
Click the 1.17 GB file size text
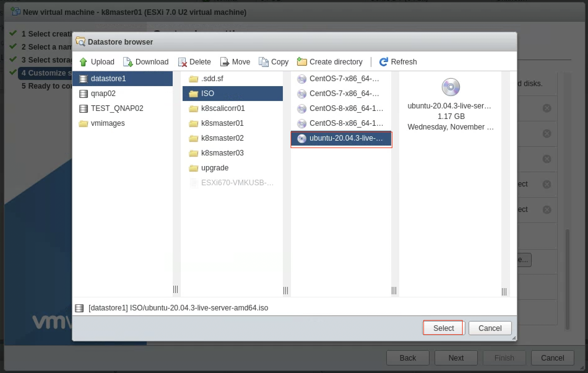tap(451, 116)
